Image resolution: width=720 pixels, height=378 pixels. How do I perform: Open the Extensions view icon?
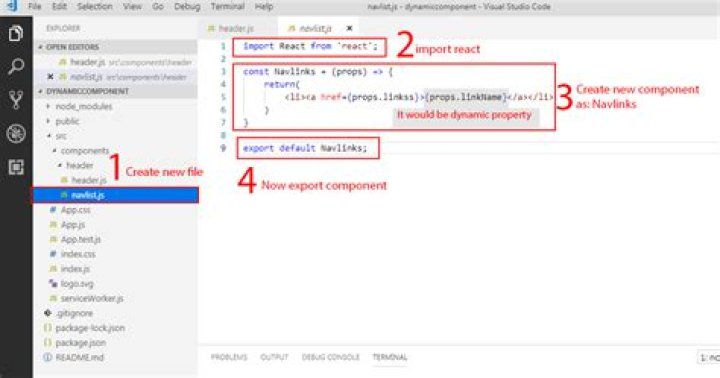click(x=16, y=167)
